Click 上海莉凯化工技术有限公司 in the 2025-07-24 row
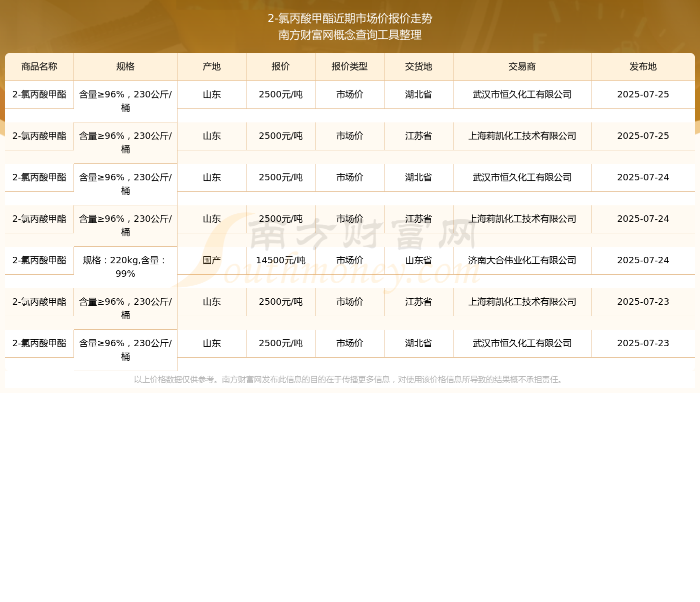 tap(522, 219)
